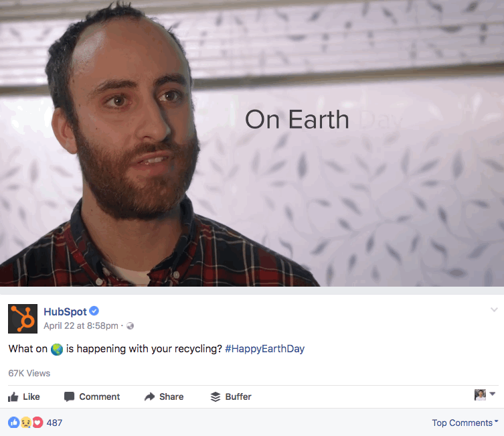Viewport: 504px width, 436px height.
Task: Click the blue verified badge next to HubSpot
Action: pyautogui.click(x=94, y=311)
